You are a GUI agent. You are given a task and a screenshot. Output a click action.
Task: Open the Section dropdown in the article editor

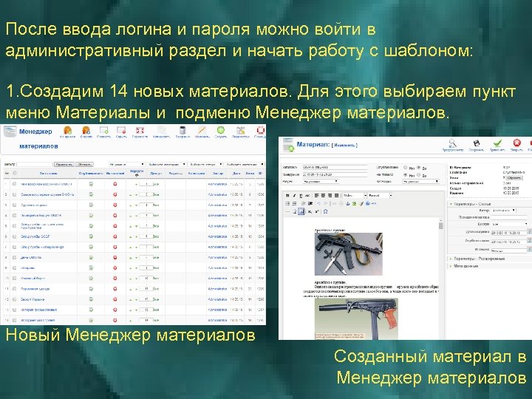[x=320, y=182]
